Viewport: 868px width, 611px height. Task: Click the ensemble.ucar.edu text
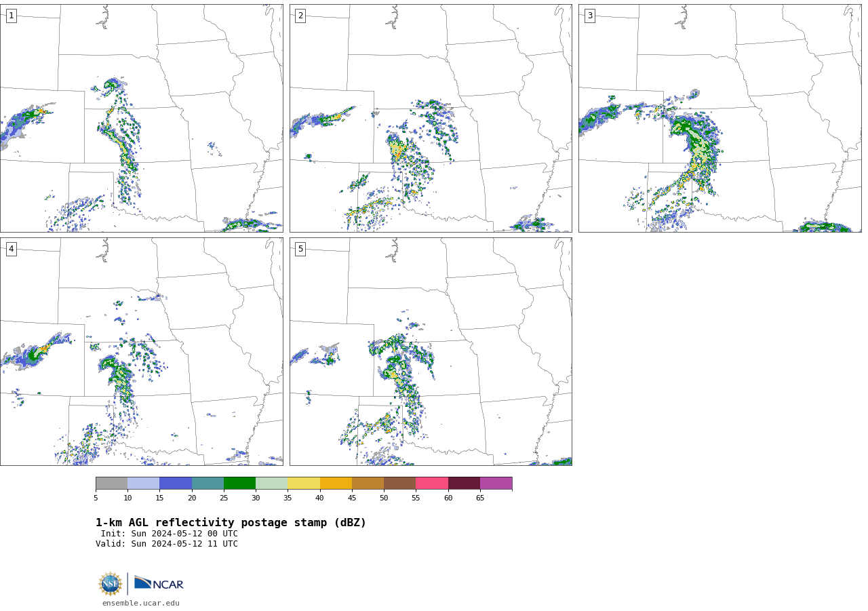tap(141, 603)
